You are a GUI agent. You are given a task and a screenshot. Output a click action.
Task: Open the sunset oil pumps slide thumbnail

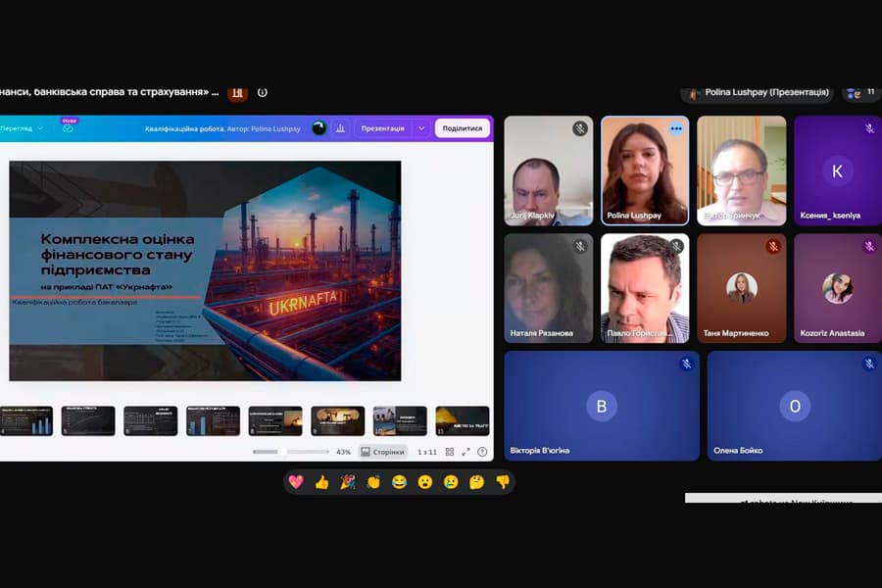click(337, 420)
